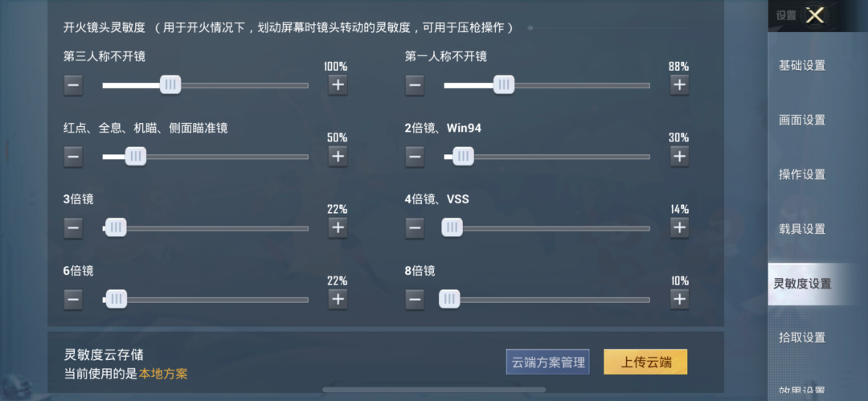The height and width of the screenshot is (401, 868).
Task: Click the 第一人称不开镜 slider handle
Action: click(503, 84)
